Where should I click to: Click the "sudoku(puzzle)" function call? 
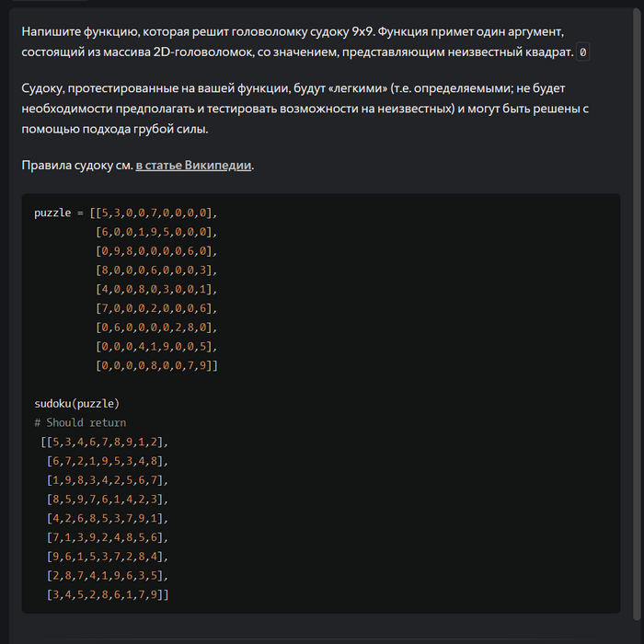77,404
